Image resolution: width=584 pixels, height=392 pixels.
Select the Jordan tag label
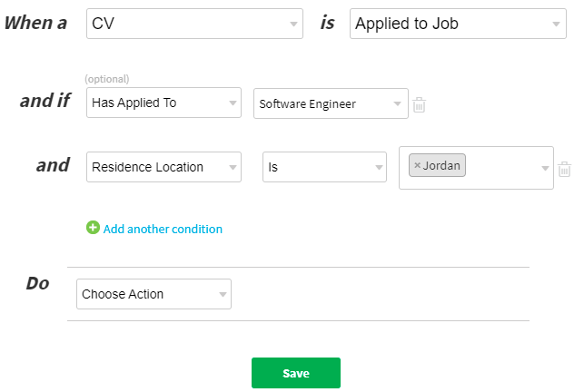click(x=441, y=166)
